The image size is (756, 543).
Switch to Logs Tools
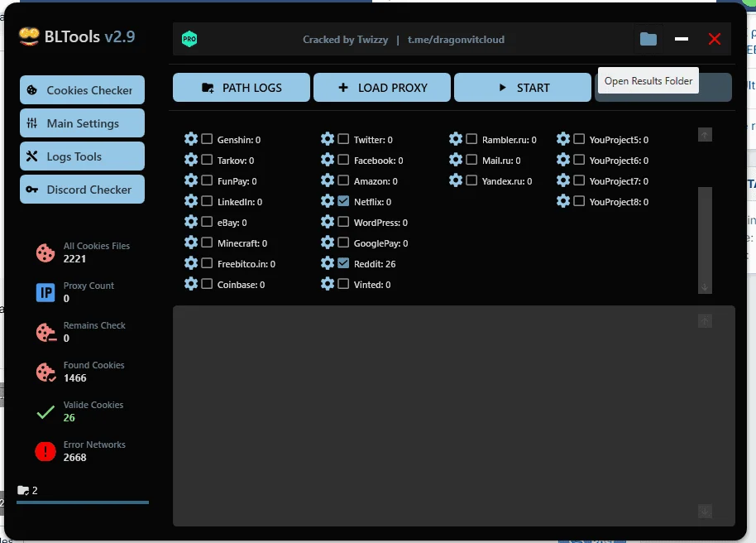point(83,156)
